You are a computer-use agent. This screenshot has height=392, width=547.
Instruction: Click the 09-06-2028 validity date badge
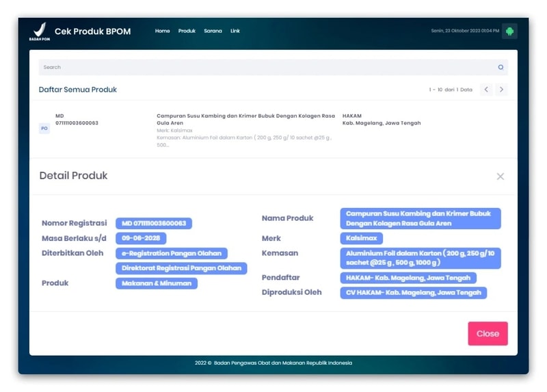[x=141, y=238]
